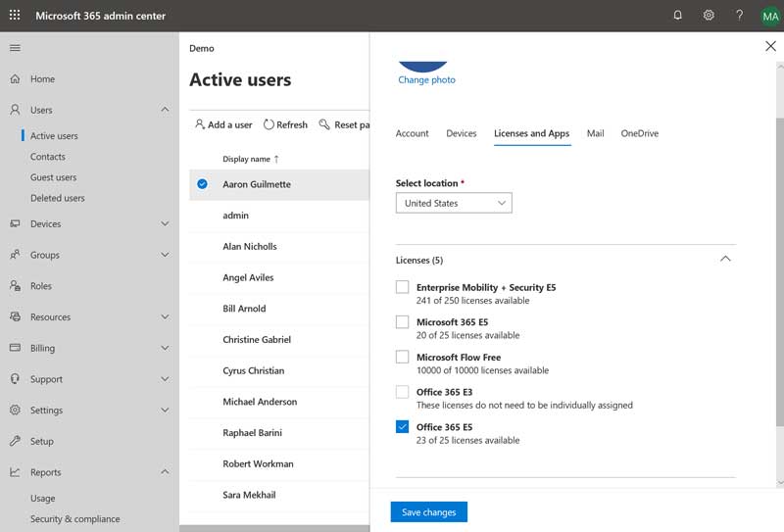This screenshot has height=532, width=784.
Task: Expand the Settings section chevron
Action: [x=165, y=410]
